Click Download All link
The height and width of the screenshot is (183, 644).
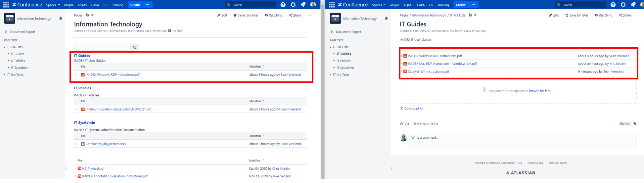(x=412, y=109)
